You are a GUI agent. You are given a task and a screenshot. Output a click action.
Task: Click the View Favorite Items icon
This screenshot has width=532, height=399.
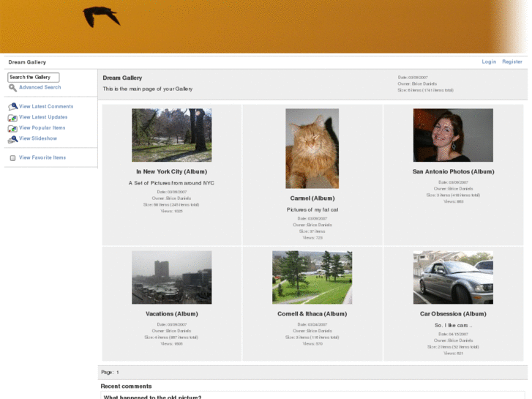pos(12,158)
